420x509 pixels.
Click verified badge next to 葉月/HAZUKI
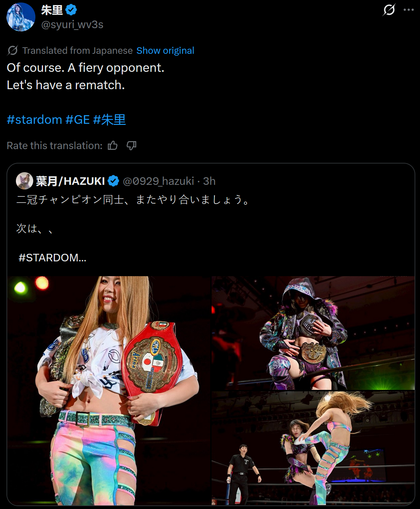pyautogui.click(x=113, y=181)
